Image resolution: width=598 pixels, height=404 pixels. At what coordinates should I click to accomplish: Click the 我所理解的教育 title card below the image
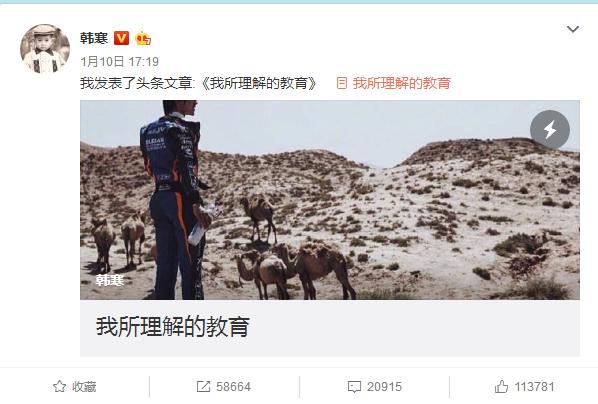[x=330, y=328]
